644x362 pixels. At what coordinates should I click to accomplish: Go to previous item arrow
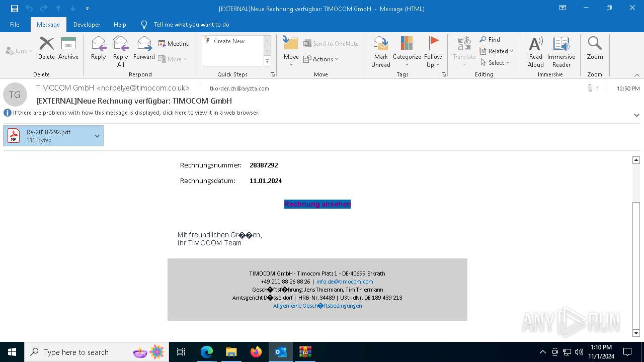tap(58, 9)
